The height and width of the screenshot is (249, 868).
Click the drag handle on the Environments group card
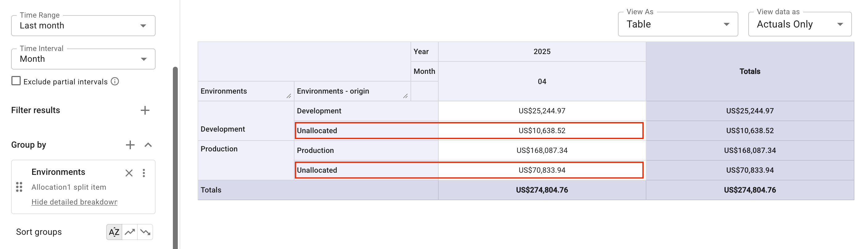pyautogui.click(x=19, y=187)
